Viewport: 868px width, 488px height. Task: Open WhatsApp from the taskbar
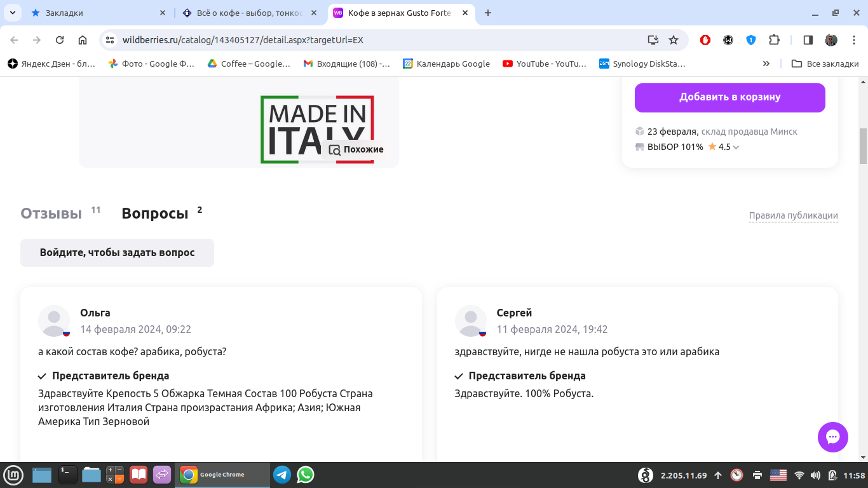(x=306, y=475)
